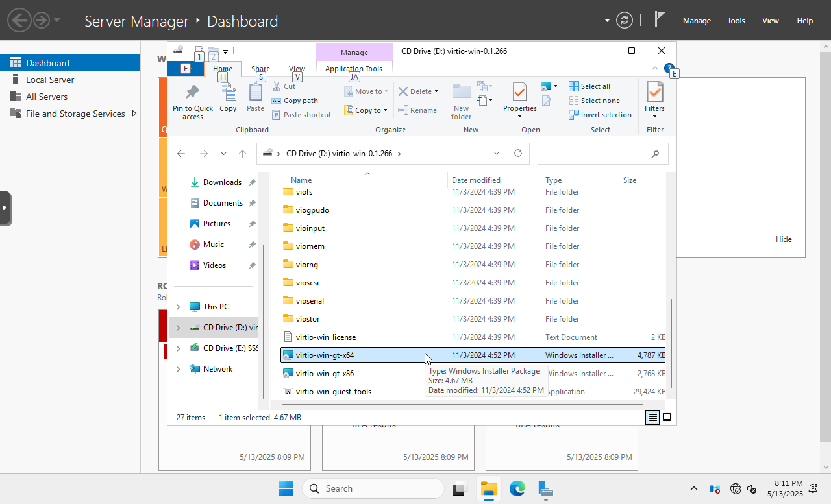Open Server Manager notifications flag
Image resolution: width=831 pixels, height=504 pixels.
[660, 20]
